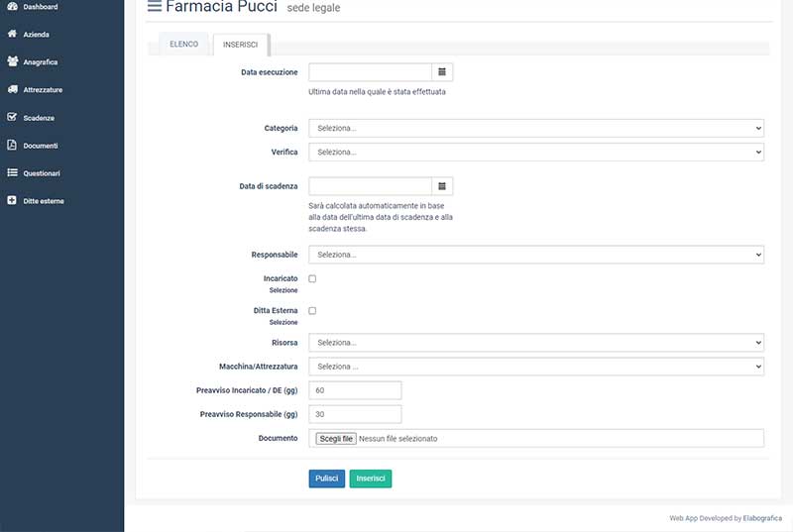The image size is (793, 532).
Task: Expand the Risorsa select box
Action: [x=536, y=343]
